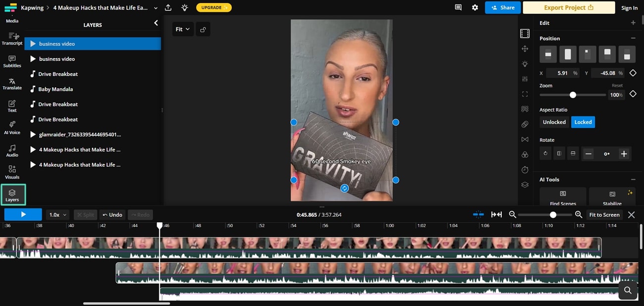Select the first Drive Breakbeat audio layer
The width and height of the screenshot is (644, 306).
click(x=93, y=74)
